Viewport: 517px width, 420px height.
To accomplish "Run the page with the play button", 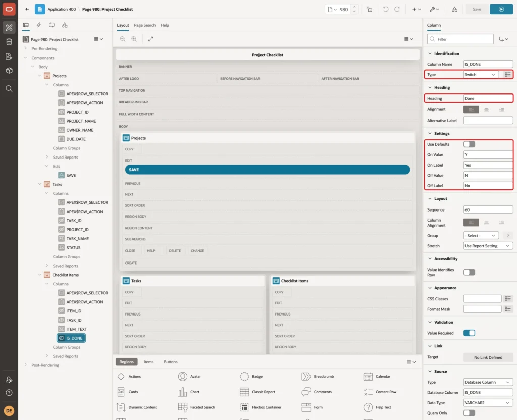I will (501, 9).
